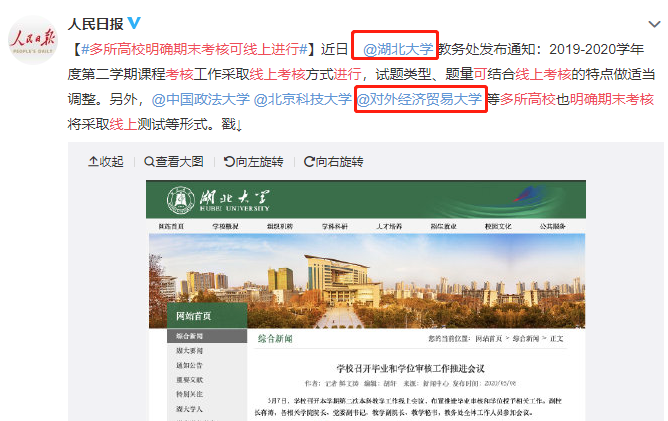Click the 线上测试等形式 text in the post

(159, 124)
